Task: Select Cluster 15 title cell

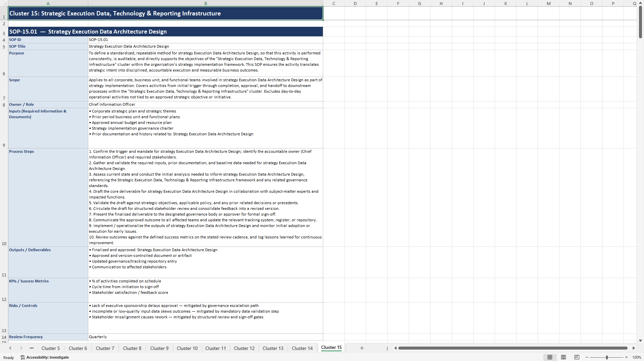Action: (165, 13)
